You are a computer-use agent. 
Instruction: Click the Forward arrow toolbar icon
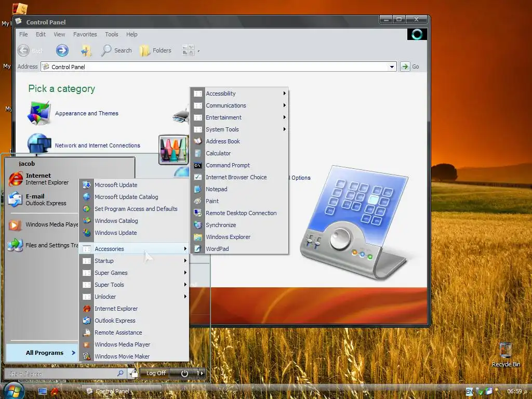click(62, 50)
